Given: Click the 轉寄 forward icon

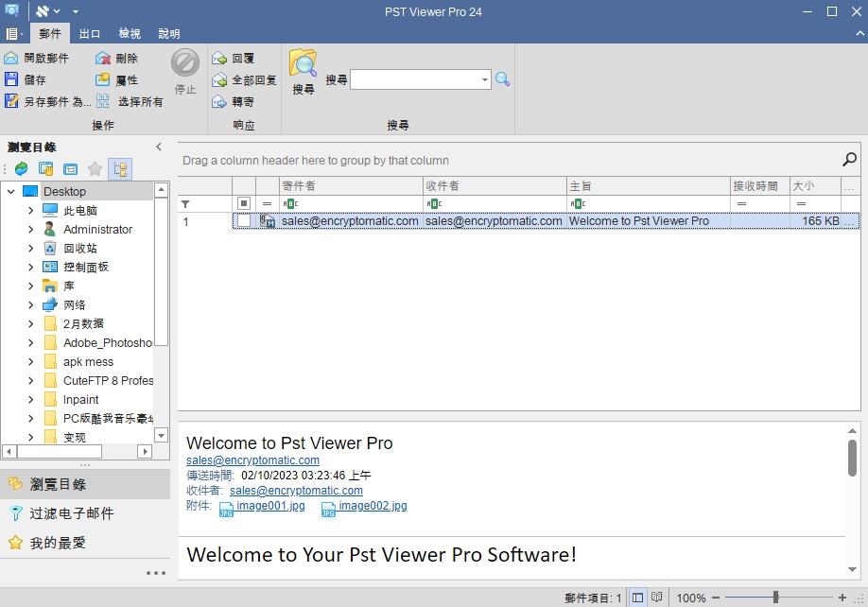Looking at the screenshot, I should coord(219,102).
